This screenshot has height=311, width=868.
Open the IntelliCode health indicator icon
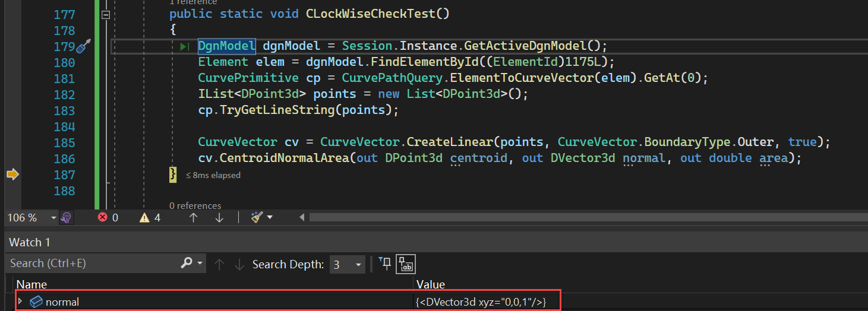[x=66, y=218]
